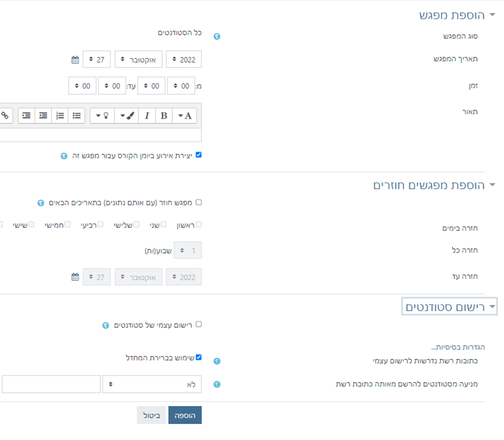Image resolution: width=504 pixels, height=440 pixels.
Task: Open the session year dropdown 2022
Action: (184, 59)
